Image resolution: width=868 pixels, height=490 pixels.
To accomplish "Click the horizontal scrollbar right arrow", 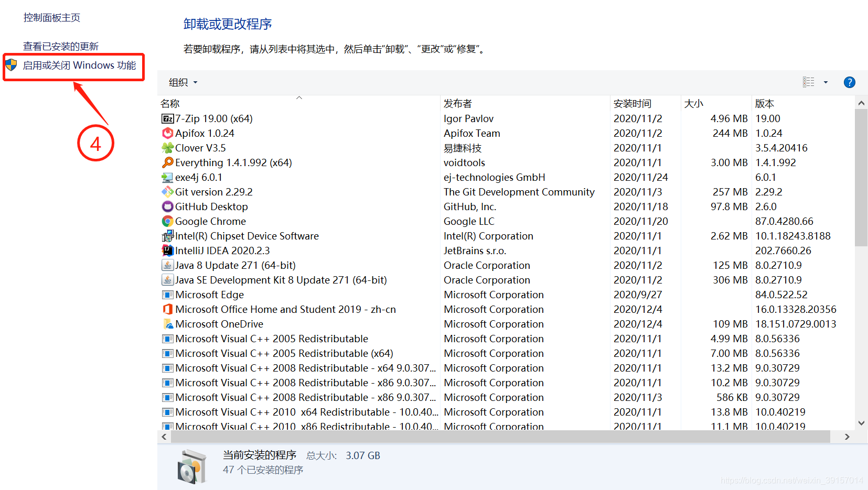I will pyautogui.click(x=846, y=437).
